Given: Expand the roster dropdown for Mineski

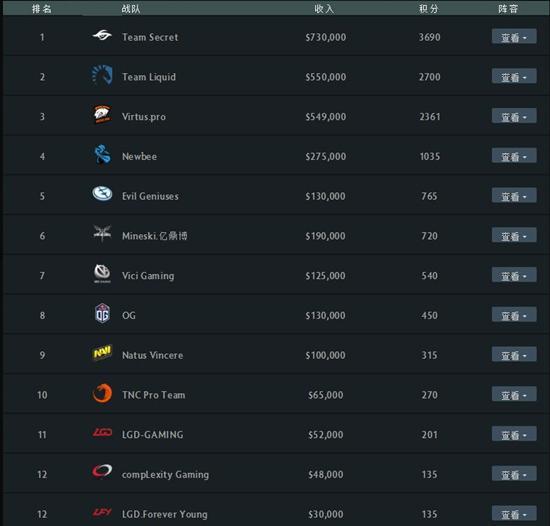Looking at the screenshot, I should click(514, 235).
